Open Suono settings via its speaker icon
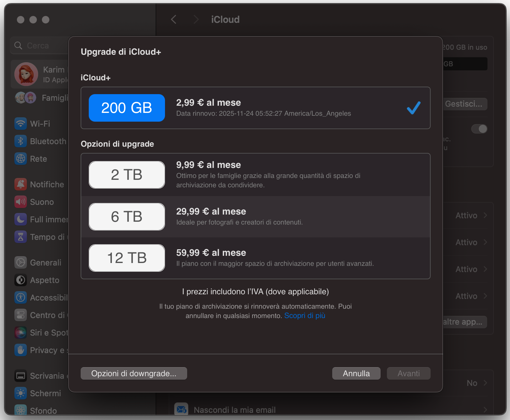Screen dimensions: 510x420 (20, 202)
